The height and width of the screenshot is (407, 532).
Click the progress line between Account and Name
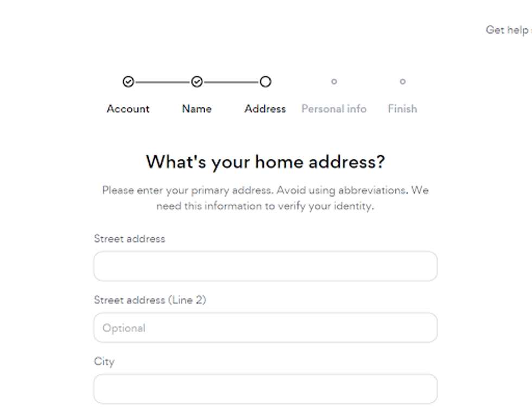pyautogui.click(x=162, y=82)
